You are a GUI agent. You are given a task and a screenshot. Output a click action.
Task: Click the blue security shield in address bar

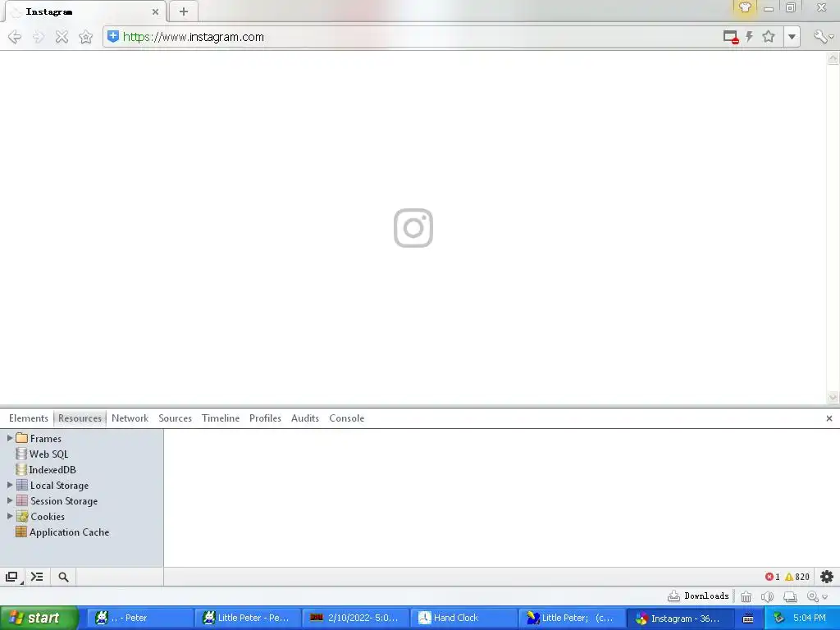pyautogui.click(x=113, y=36)
